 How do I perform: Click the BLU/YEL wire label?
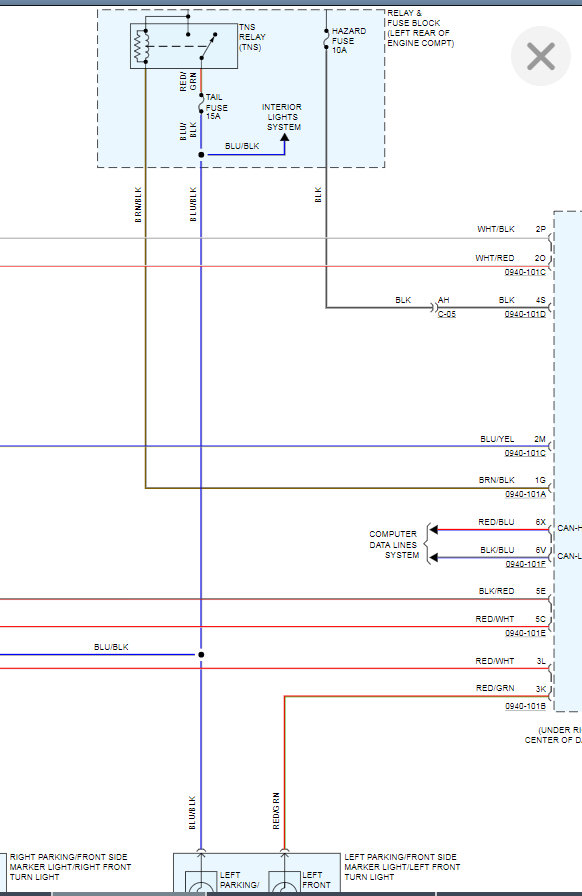[497, 439]
